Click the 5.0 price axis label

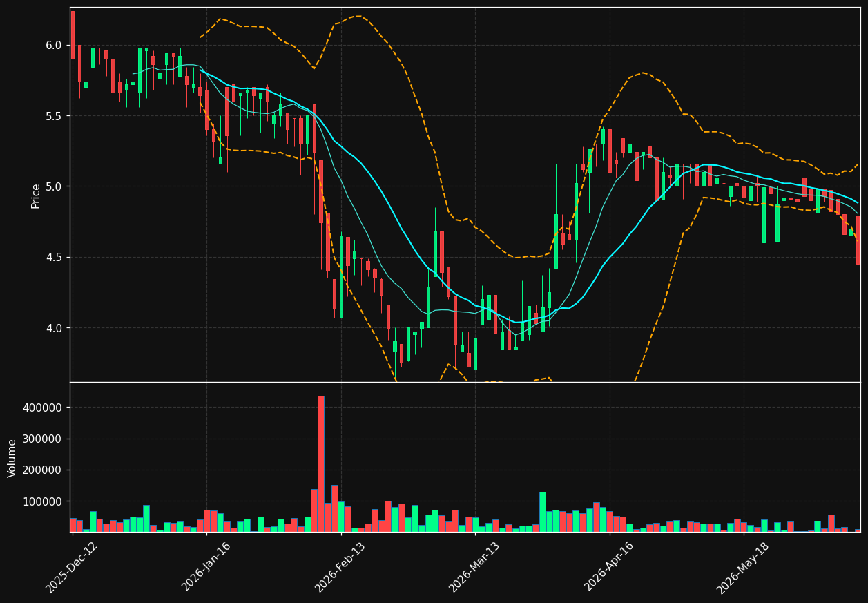(55, 186)
